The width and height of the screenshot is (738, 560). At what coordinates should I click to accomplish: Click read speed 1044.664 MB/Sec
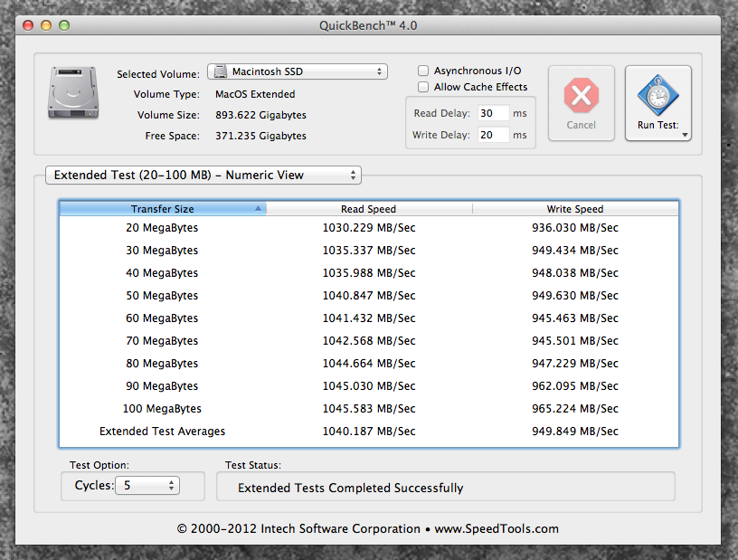369,364
